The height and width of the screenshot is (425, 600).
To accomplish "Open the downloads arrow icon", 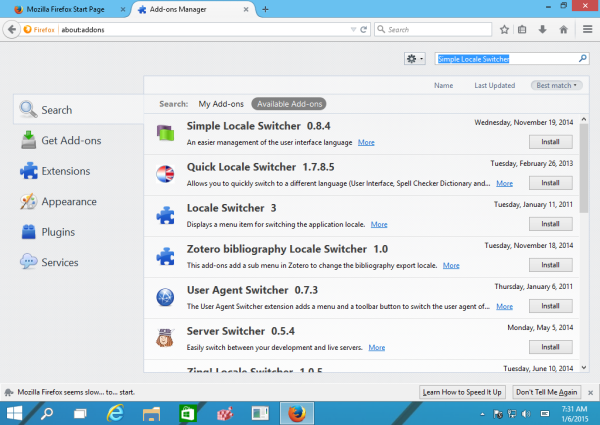I will pyautogui.click(x=542, y=29).
